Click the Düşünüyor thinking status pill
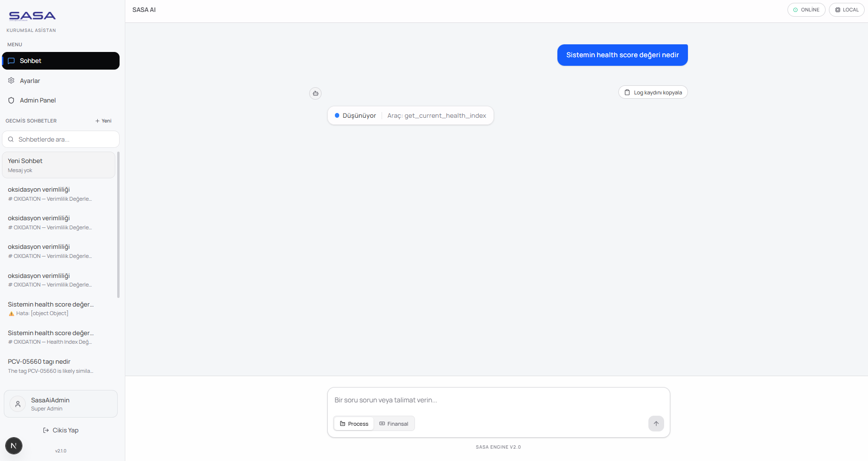This screenshot has height=461, width=868. (x=411, y=115)
